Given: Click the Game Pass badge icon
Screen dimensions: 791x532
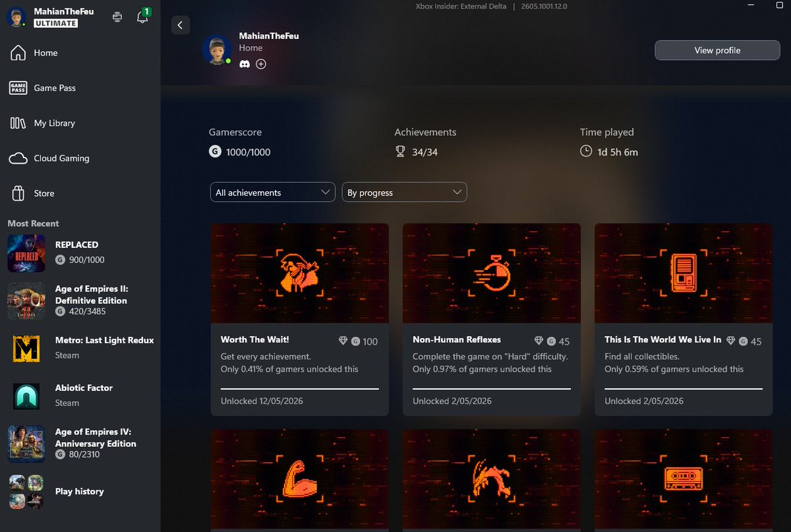Looking at the screenshot, I should point(18,88).
